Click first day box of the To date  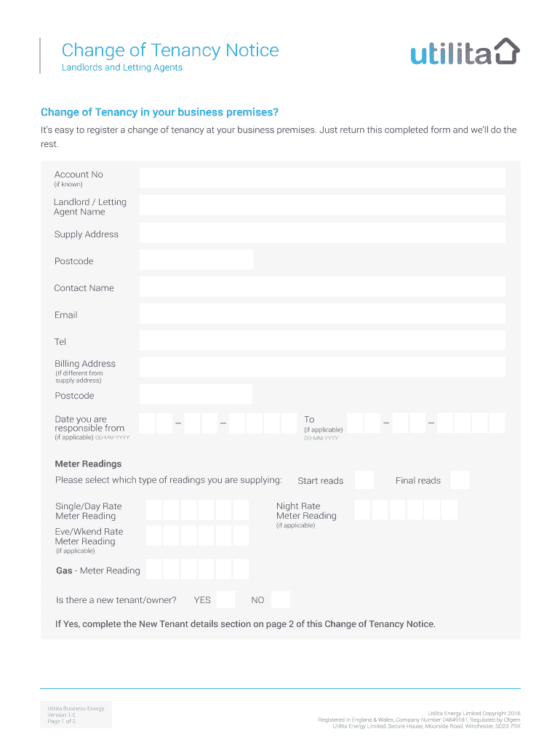pos(355,423)
